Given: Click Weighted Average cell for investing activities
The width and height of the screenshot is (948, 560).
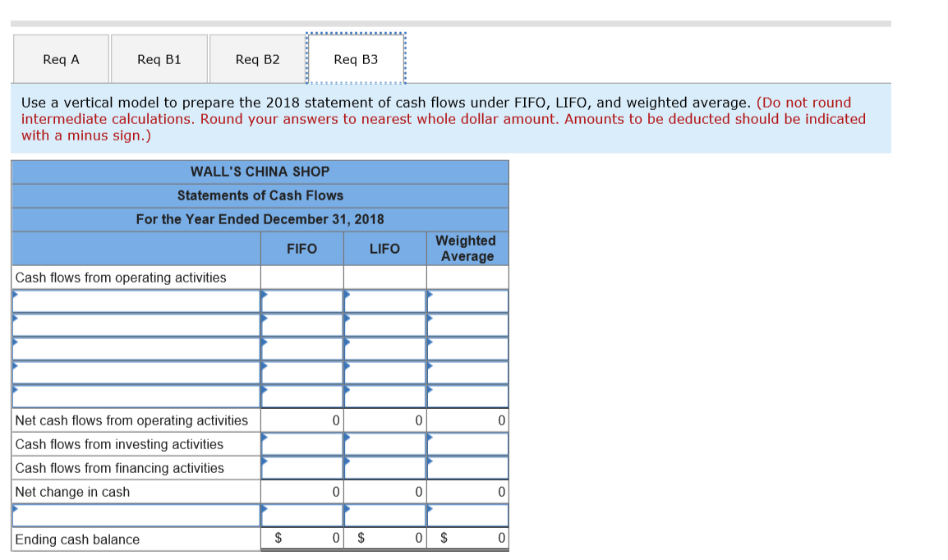Looking at the screenshot, I should point(467,444).
